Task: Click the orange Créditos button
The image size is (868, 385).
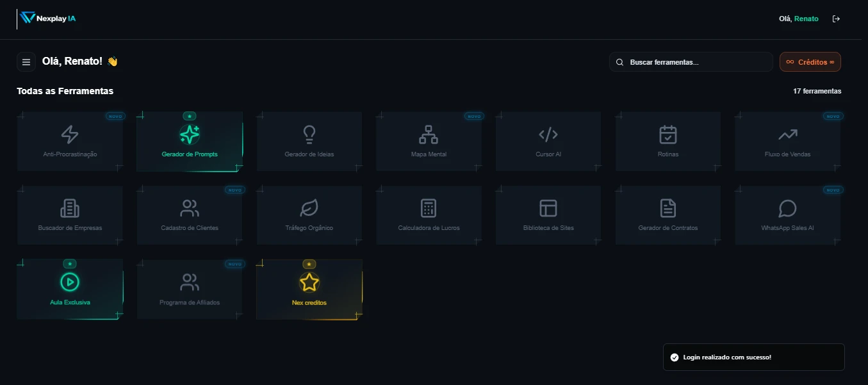Action: 810,62
